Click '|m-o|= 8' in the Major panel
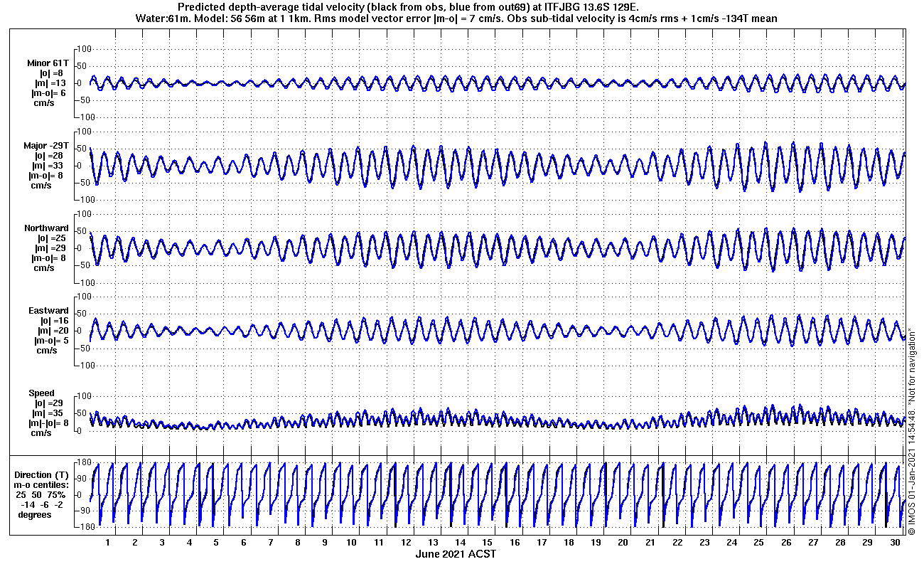Viewport: 924px width, 569px height. tap(47, 176)
